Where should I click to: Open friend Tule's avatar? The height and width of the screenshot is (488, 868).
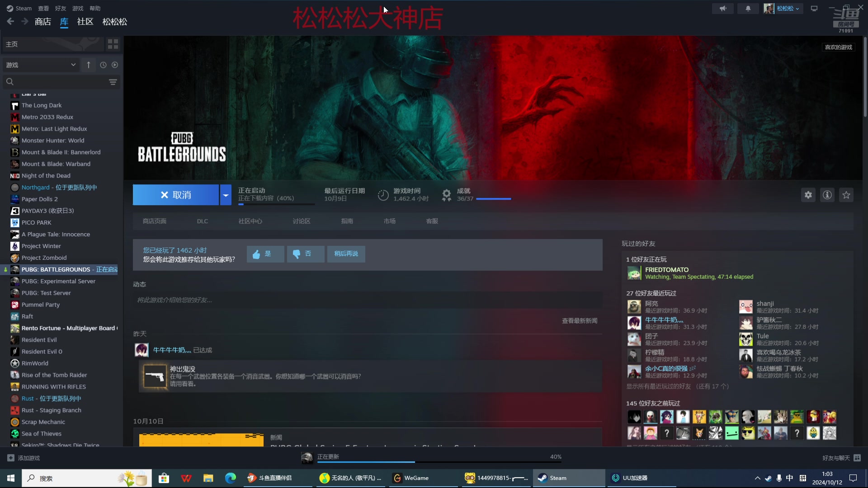pyautogui.click(x=746, y=339)
